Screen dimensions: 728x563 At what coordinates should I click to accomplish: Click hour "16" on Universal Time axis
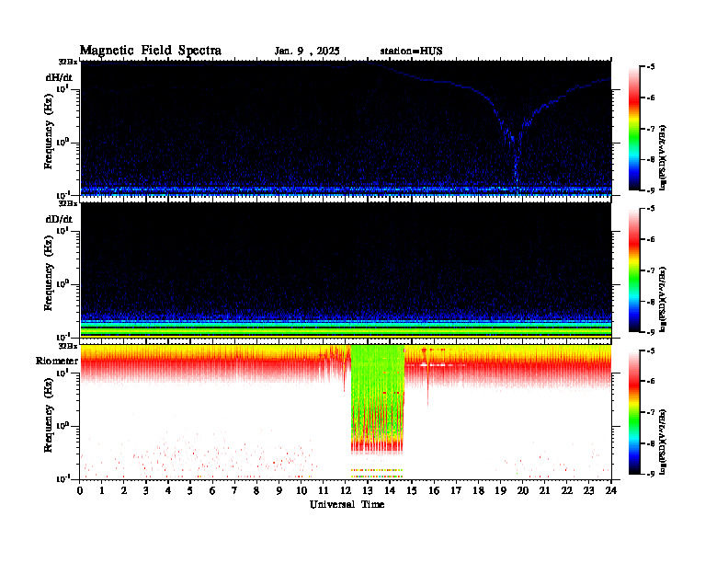434,490
